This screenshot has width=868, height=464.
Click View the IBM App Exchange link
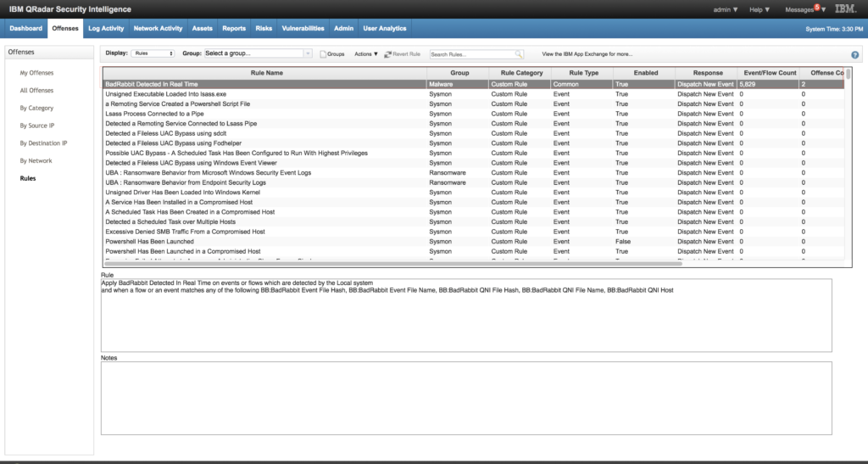(x=587, y=54)
